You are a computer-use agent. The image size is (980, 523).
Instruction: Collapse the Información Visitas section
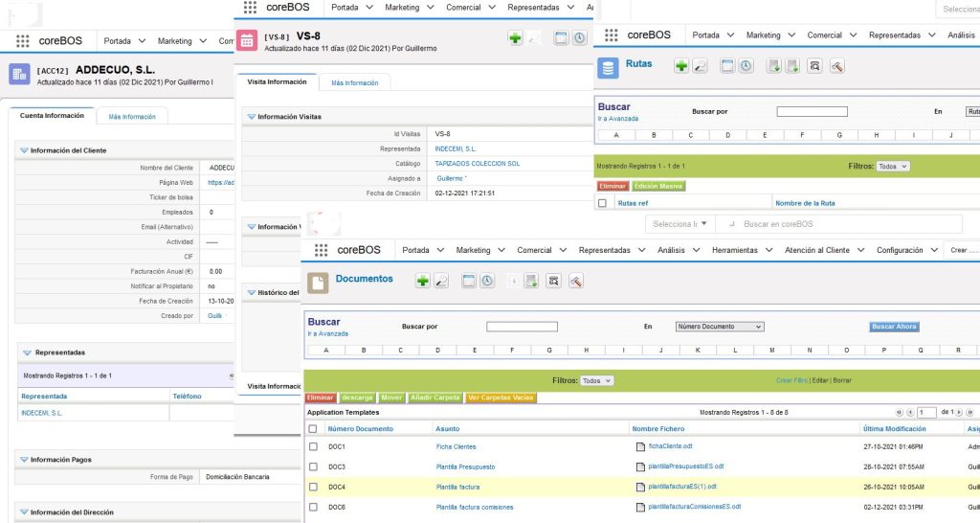click(x=252, y=117)
